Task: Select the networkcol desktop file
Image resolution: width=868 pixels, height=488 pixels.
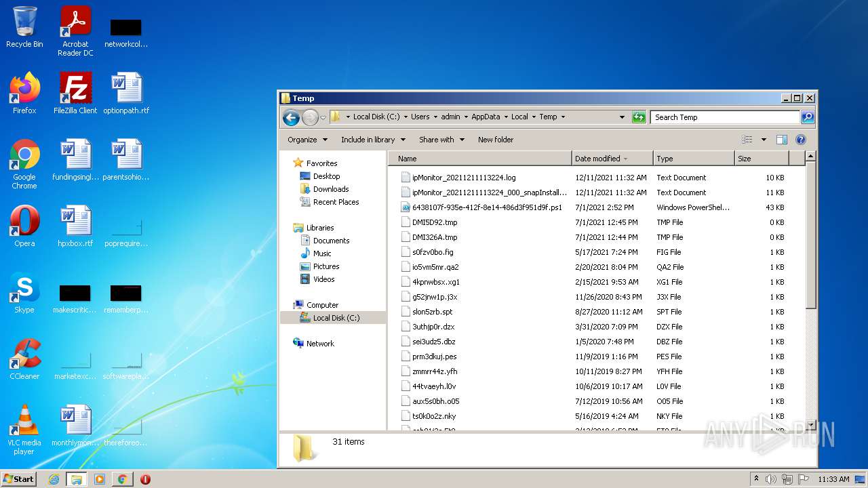Action: point(126,32)
